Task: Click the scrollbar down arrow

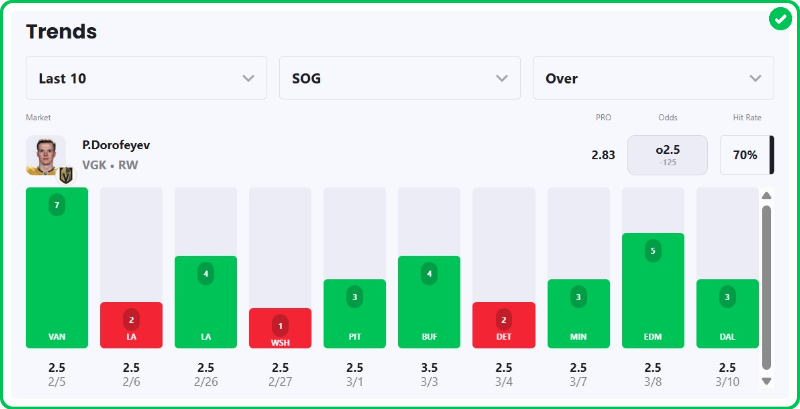Action: coord(766,380)
